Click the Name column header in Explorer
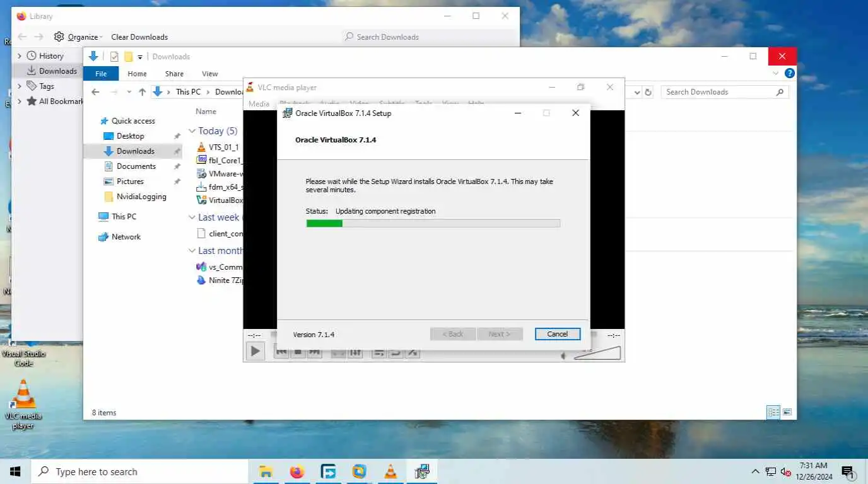The height and width of the screenshot is (484, 868). click(x=206, y=112)
